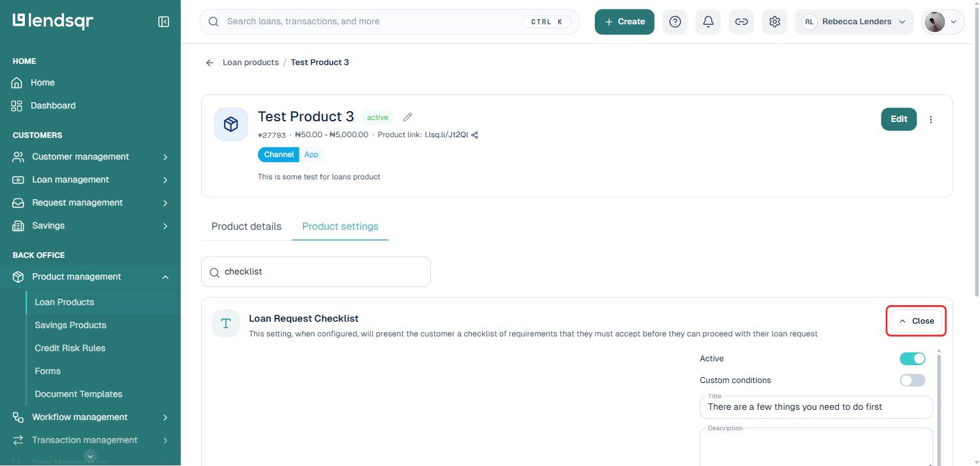Click the user profile avatar photo
Image resolution: width=980 pixels, height=466 pixels.
point(935,22)
